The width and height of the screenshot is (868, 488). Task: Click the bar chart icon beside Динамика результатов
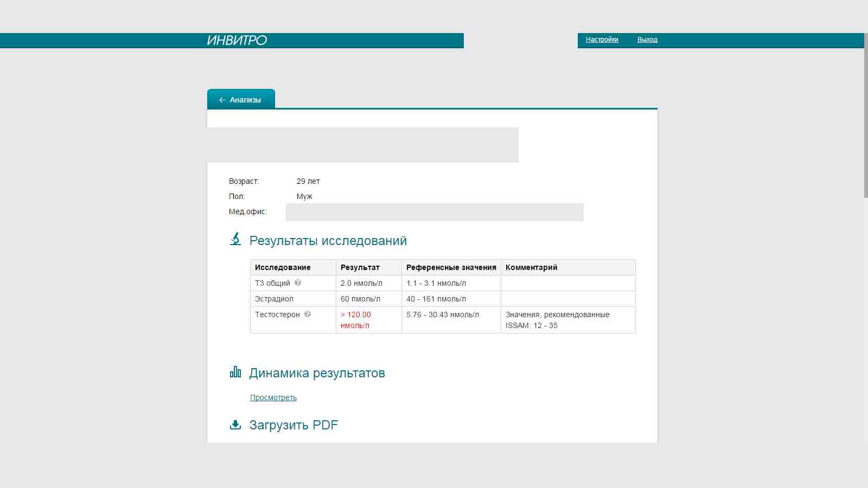[235, 371]
